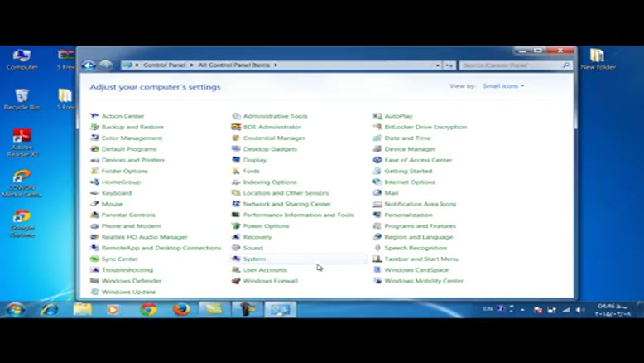Open Taskbar and Start Menu link
This screenshot has width=644, height=363.
(421, 259)
